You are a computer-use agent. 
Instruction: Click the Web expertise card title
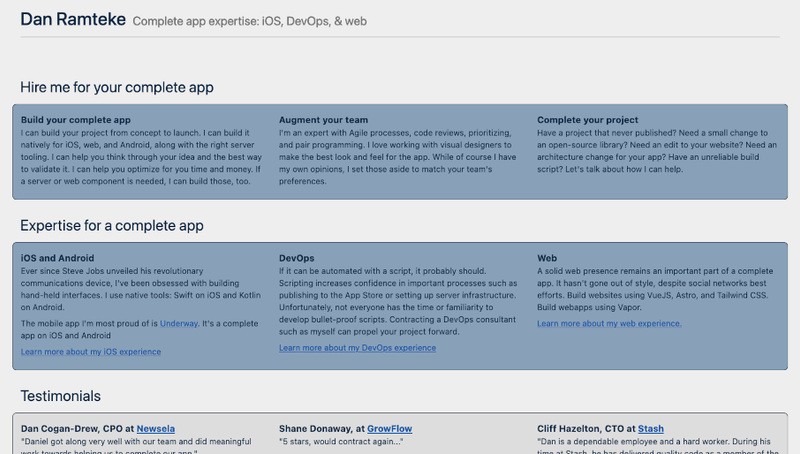click(x=547, y=258)
